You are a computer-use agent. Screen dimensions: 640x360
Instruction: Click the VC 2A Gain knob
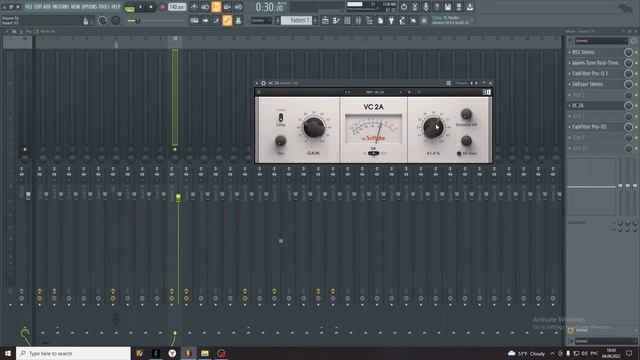tap(313, 128)
